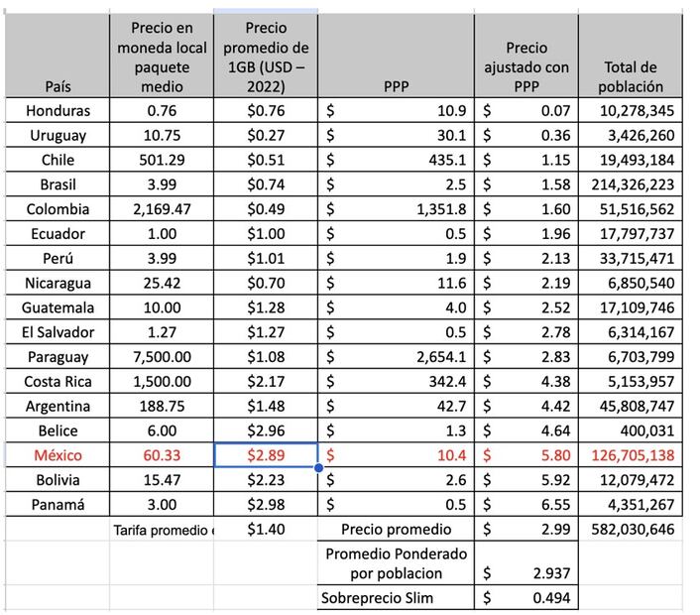The height and width of the screenshot is (615, 700).
Task: Select México's local price cell 60.33
Action: (x=161, y=455)
